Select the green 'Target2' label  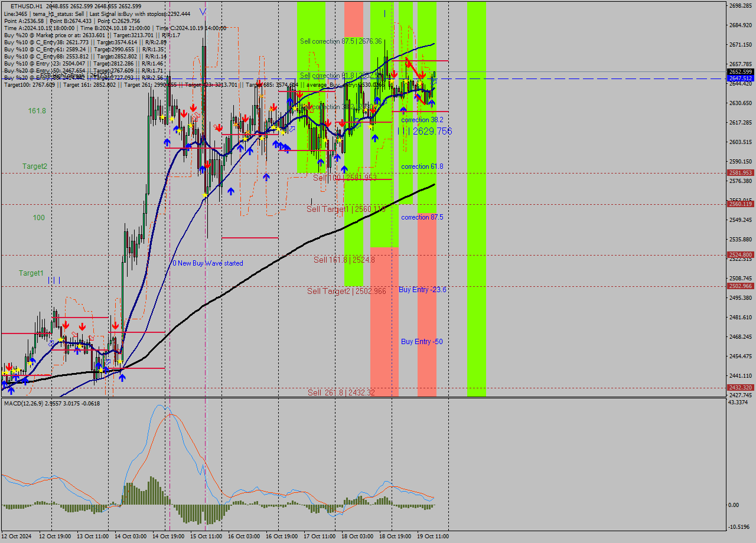35,166
